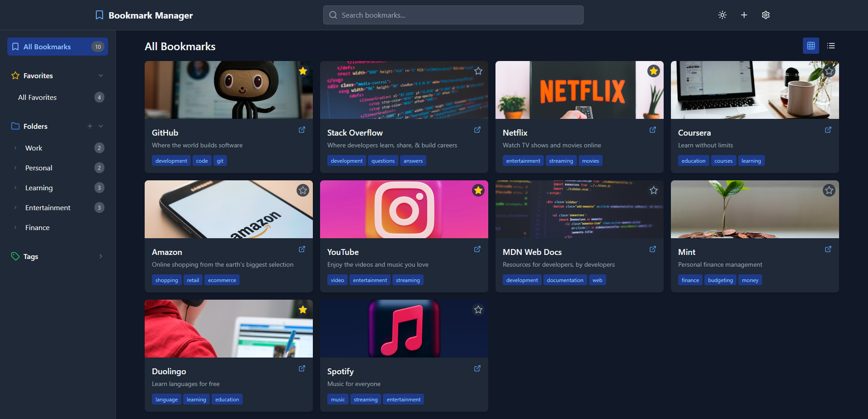Open GitHub external link icon
This screenshot has height=419, width=868.
click(x=302, y=130)
